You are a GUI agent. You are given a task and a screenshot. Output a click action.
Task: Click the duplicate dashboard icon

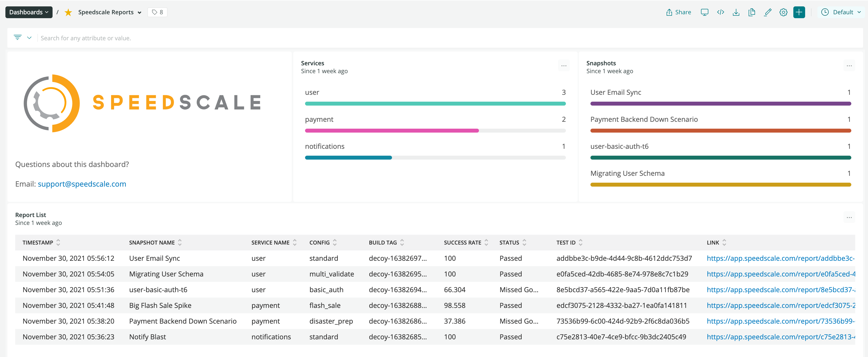(x=752, y=13)
